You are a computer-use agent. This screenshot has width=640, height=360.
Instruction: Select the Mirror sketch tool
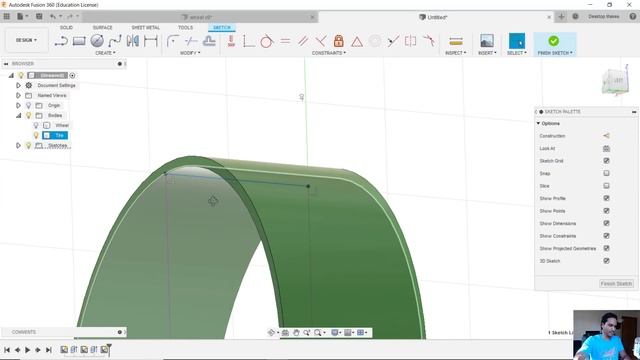click(x=133, y=41)
